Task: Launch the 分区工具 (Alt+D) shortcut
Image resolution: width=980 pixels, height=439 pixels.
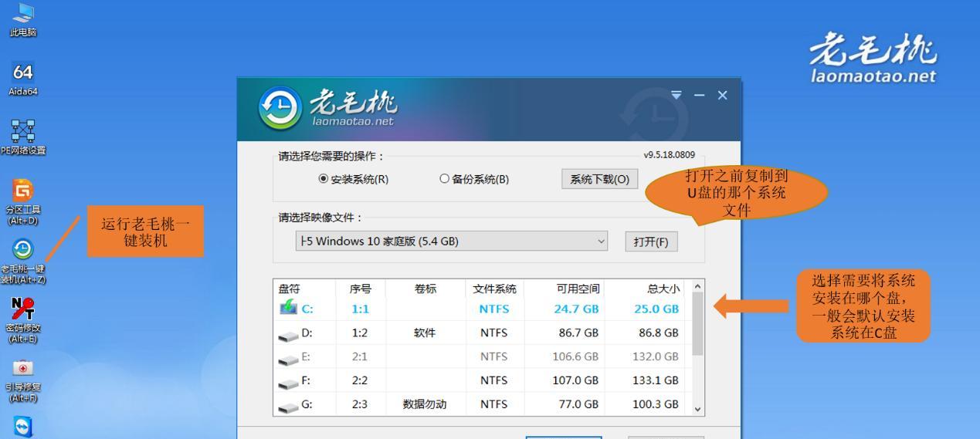Action: 23,202
